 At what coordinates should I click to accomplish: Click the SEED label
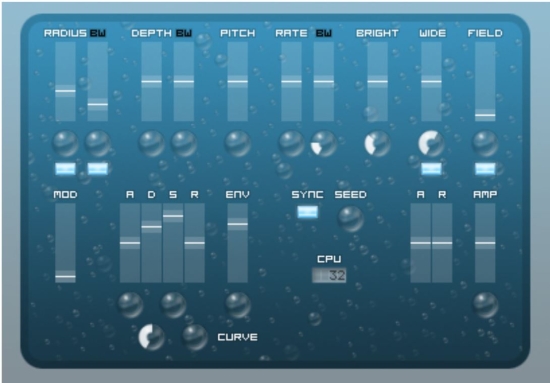(350, 195)
